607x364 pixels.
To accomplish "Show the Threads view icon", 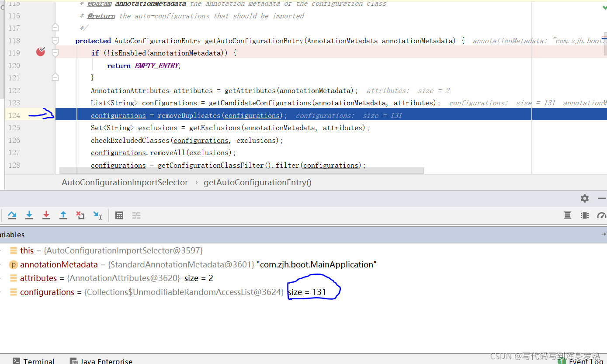I will tap(568, 215).
